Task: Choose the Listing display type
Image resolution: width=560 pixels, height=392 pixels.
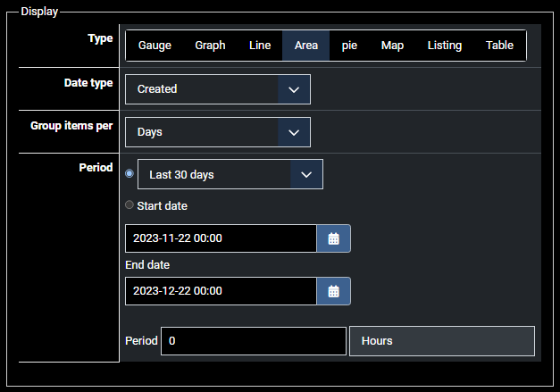Action: [x=445, y=46]
